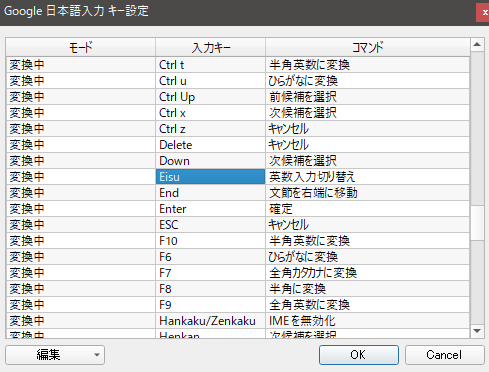Click 半角英数に変換 command in Ctrl t row
Image resolution: width=489 pixels, height=372 pixels.
tap(368, 65)
